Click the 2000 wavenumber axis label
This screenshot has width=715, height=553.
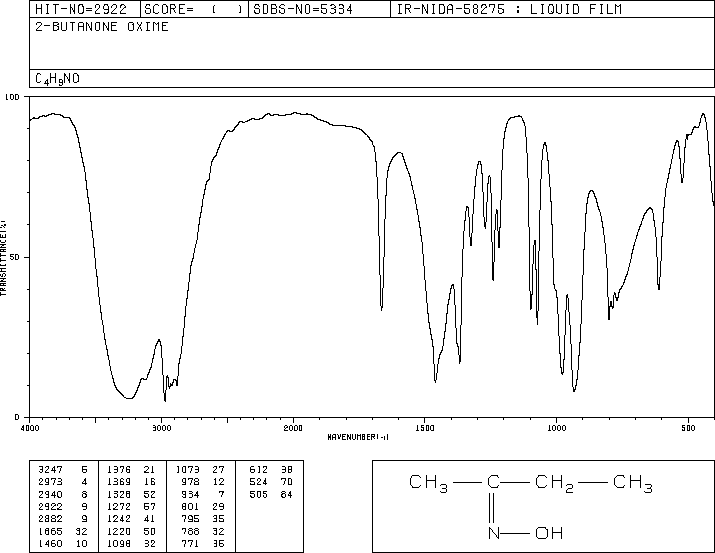pos(293,428)
